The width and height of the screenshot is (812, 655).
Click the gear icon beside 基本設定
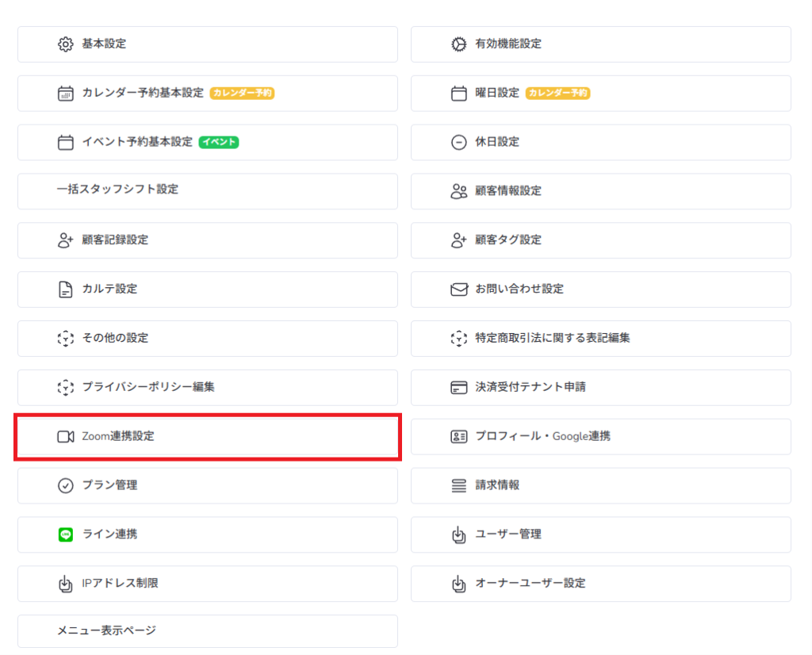point(65,44)
